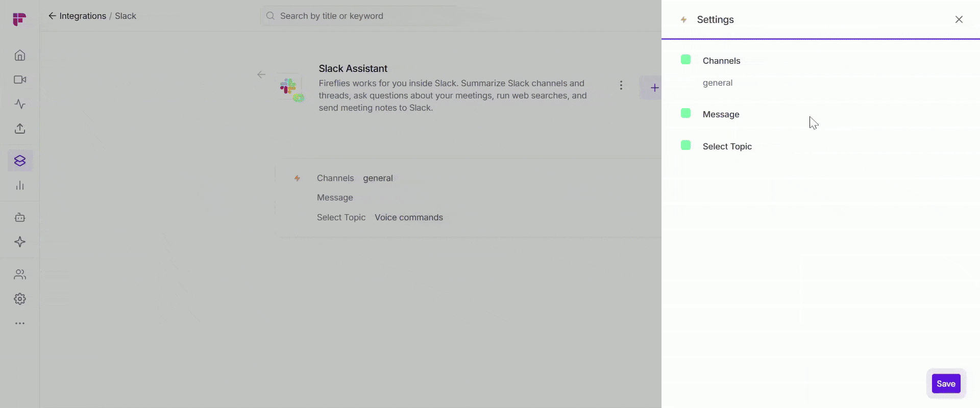
Task: Open the Uploads sidebar icon
Action: [20, 129]
